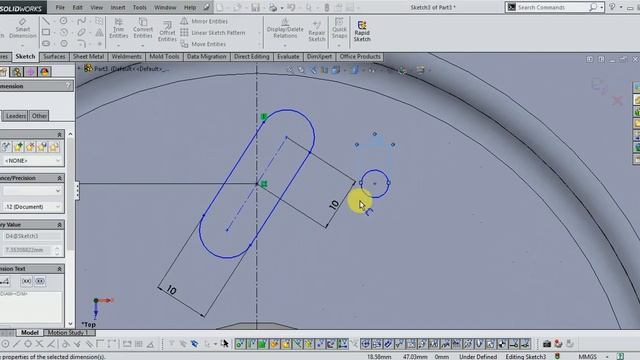The width and height of the screenshot is (640, 360).
Task: Click the Trim Entities tool
Action: 118,28
